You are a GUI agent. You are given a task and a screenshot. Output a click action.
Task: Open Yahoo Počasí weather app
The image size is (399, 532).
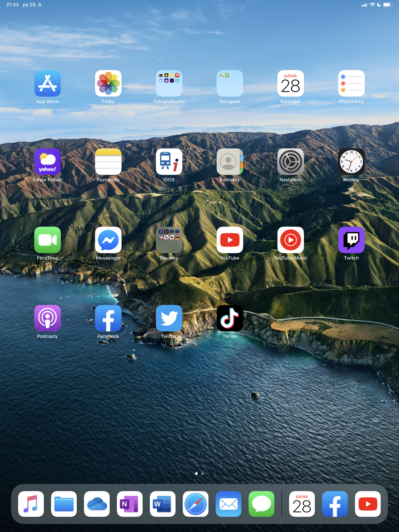[x=47, y=161]
